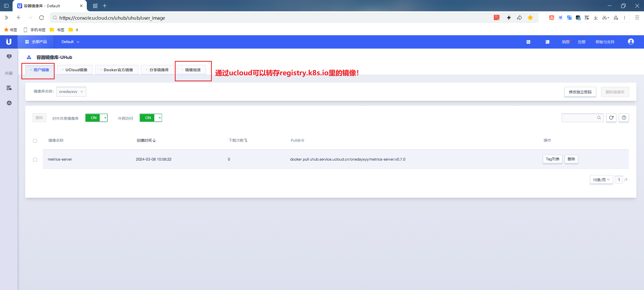644x290 pixels.
Task: Switch to 用户镜像 tab
Action: pyautogui.click(x=40, y=70)
